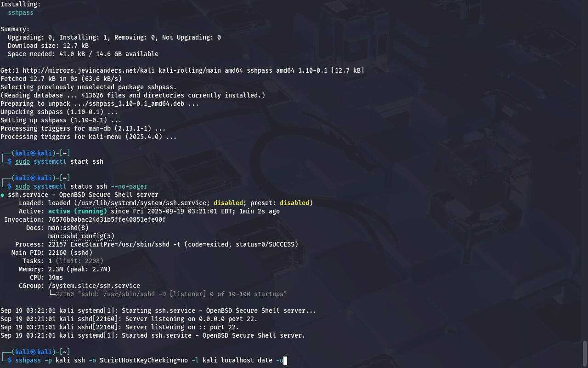This screenshot has height=368, width=588.
Task: Click the green status dot beside ssh.service
Action: point(2,195)
